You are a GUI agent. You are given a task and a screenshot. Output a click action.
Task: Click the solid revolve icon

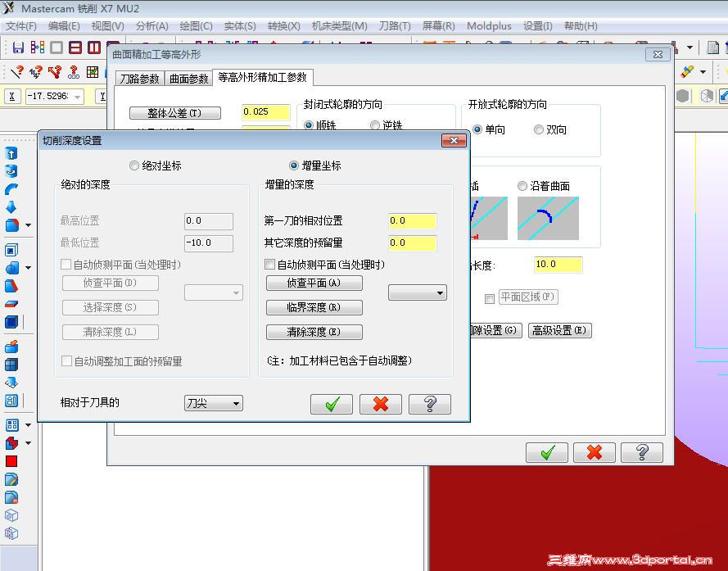[11, 171]
